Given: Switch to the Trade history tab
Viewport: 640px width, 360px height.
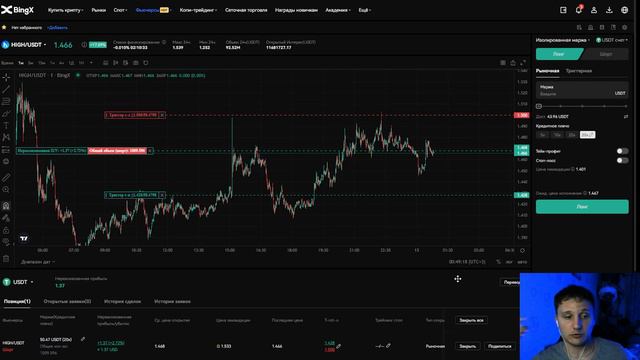Looking at the screenshot, I should tap(122, 301).
